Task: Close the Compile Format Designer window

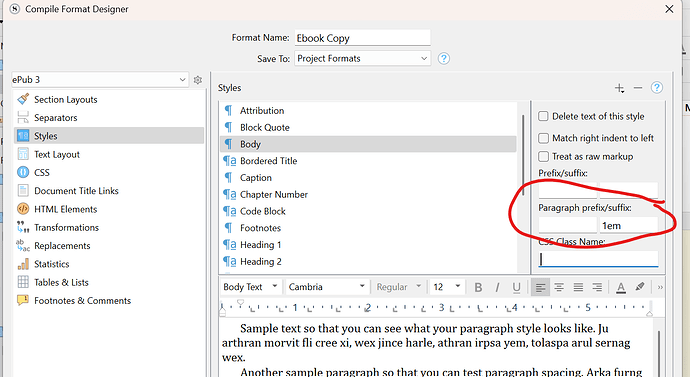Action: point(669,9)
